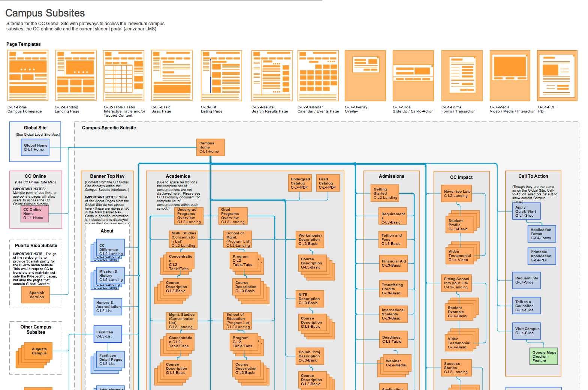Screen dimensions: 588x390
Task: Click the School of Education program list node
Action: coord(238,321)
